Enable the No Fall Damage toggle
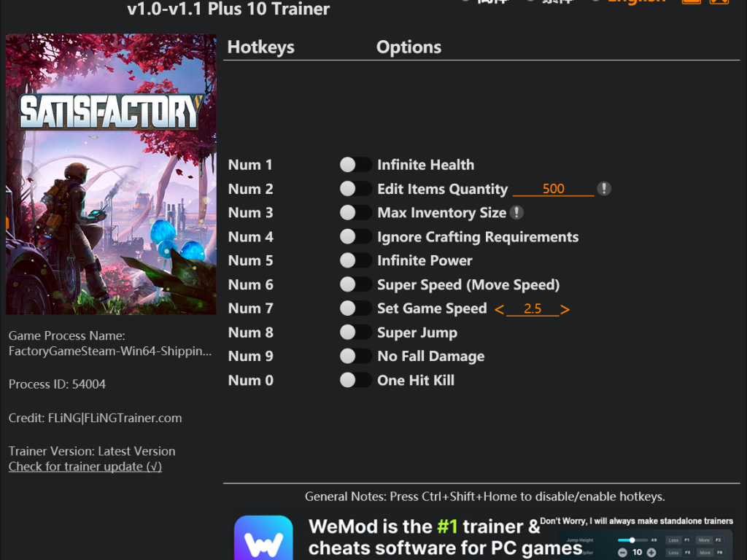Screen dimensions: 747x560 tap(355, 356)
